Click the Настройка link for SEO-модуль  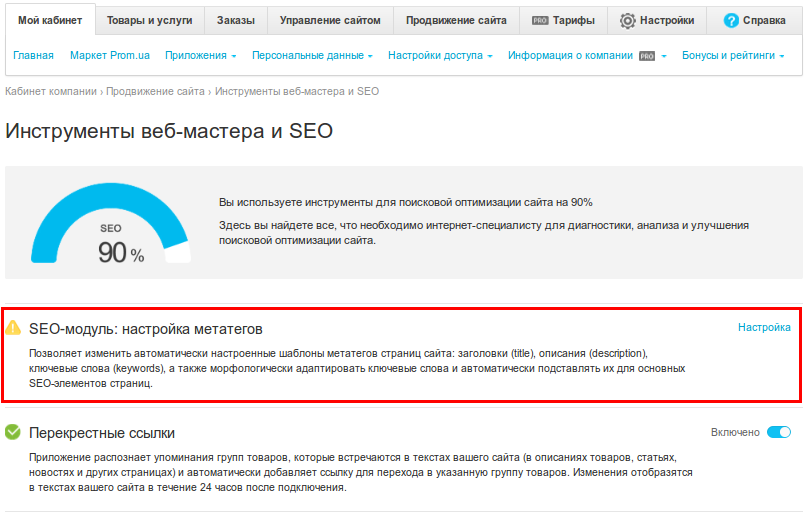click(764, 327)
